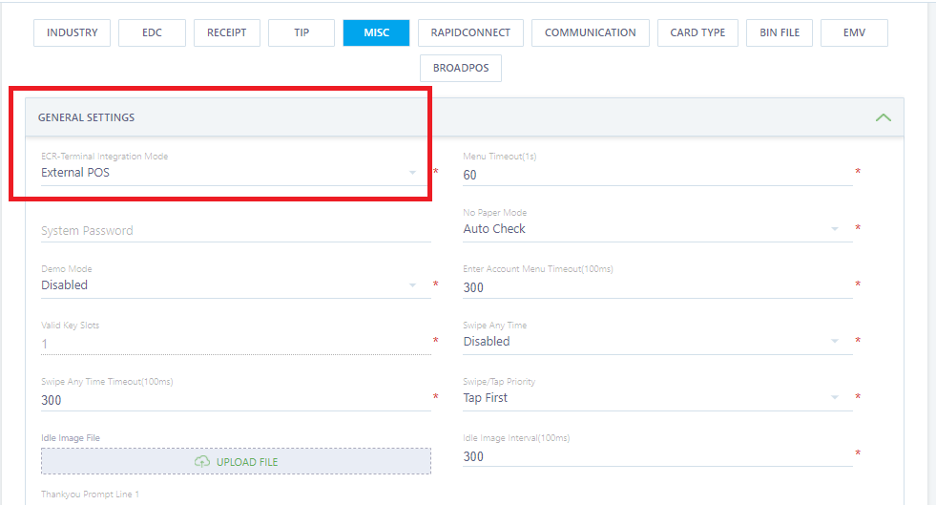Switch to the INDUSTRY tab
936x506 pixels.
72,32
